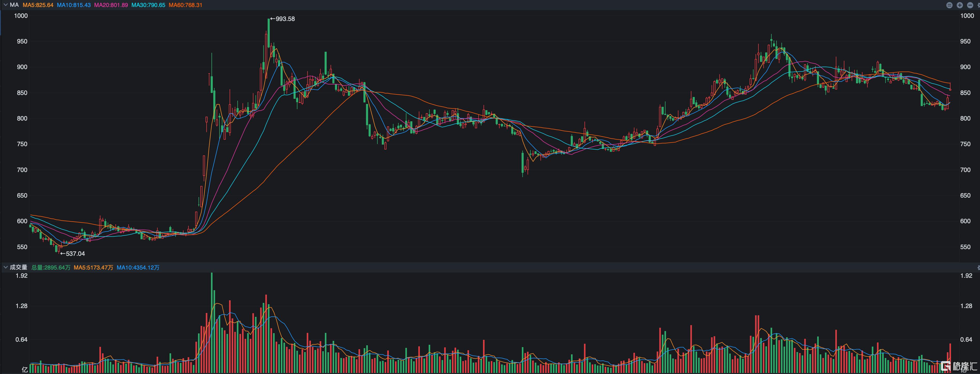The image size is (980, 374).
Task: Click the volume MA10:4354.12万 label
Action: click(138, 268)
